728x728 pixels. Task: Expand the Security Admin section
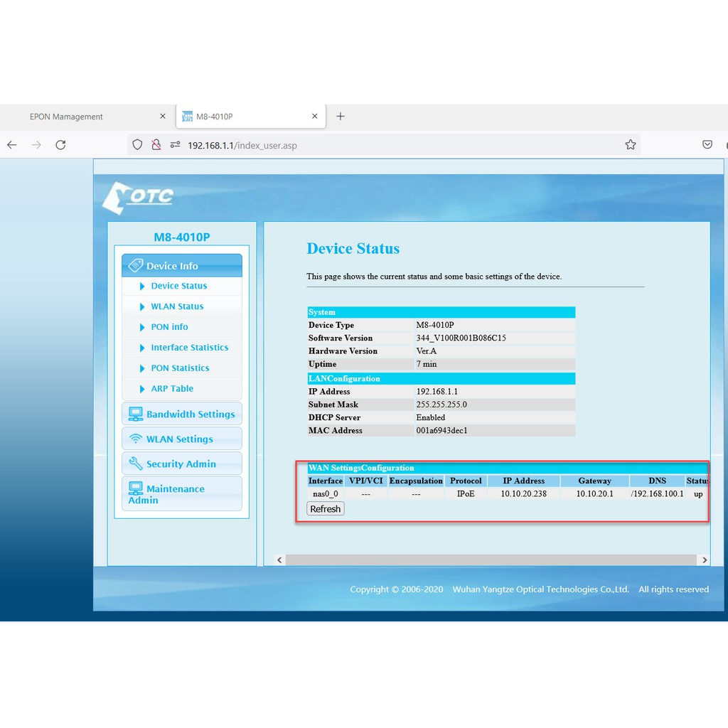coord(182,464)
